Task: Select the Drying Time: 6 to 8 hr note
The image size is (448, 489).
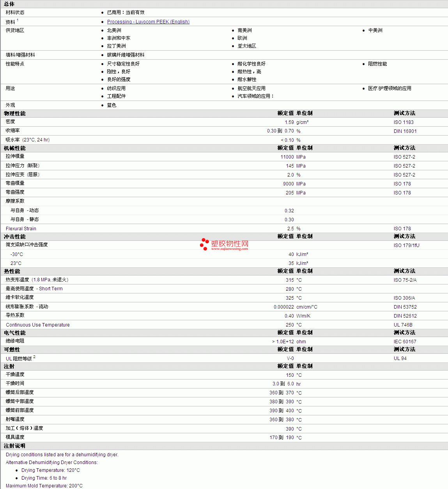Action: pos(44,478)
